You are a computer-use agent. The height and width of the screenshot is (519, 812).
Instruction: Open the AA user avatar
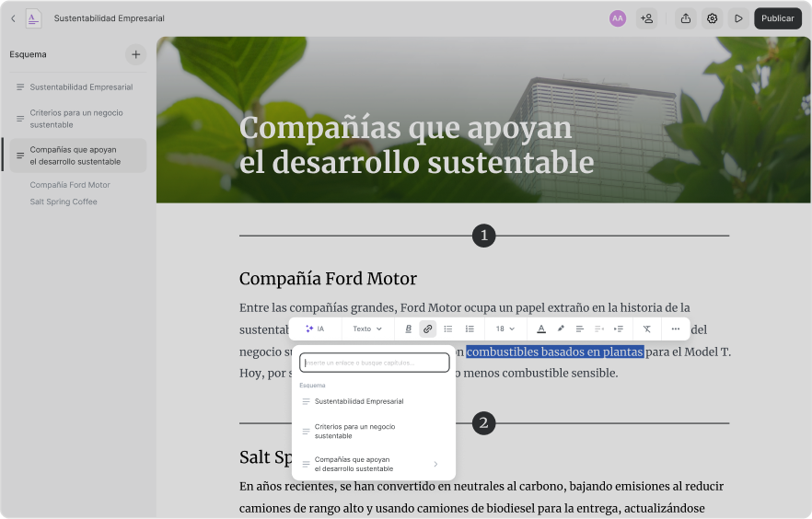(x=617, y=18)
